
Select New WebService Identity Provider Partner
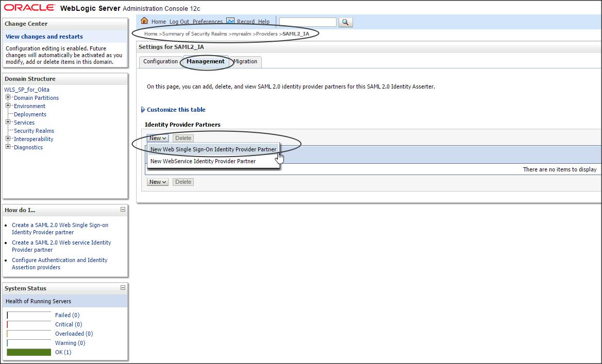(x=213, y=161)
